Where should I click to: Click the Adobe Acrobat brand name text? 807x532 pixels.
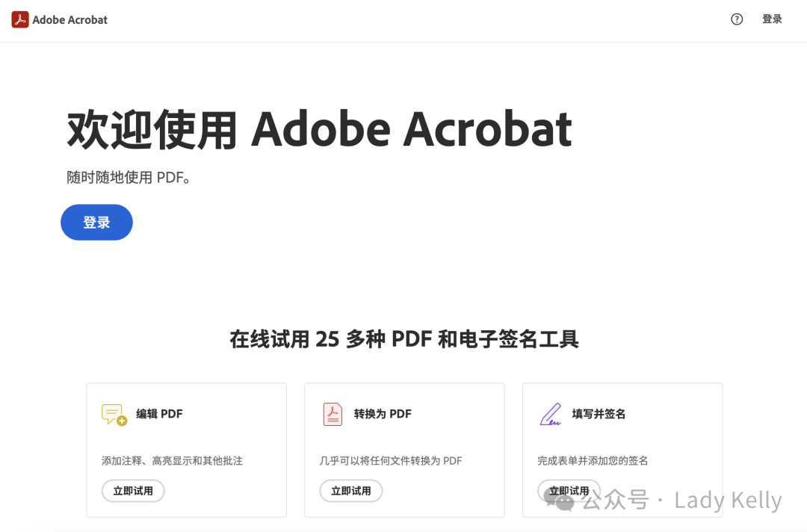point(70,20)
